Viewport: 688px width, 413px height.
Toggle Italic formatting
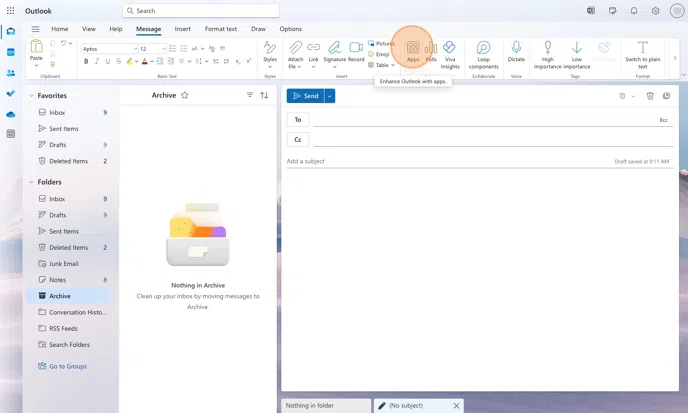click(97, 61)
